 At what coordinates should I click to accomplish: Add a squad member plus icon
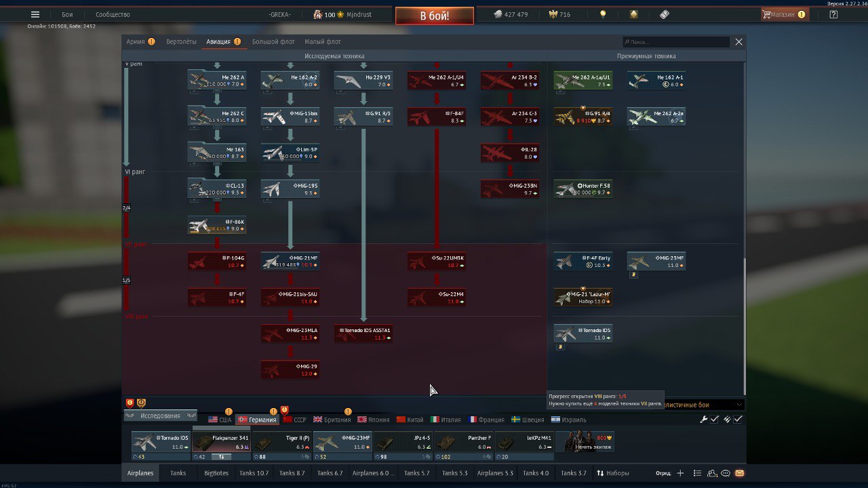pyautogui.click(x=680, y=473)
